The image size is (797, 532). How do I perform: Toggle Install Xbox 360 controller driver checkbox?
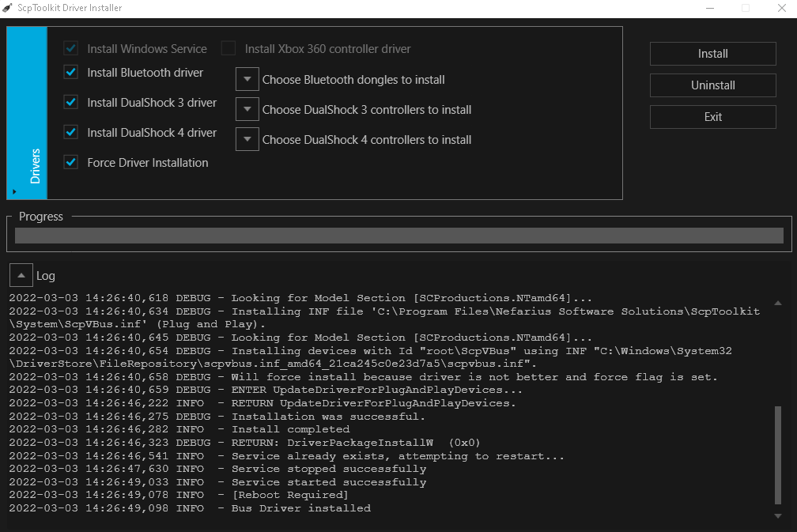coord(229,49)
